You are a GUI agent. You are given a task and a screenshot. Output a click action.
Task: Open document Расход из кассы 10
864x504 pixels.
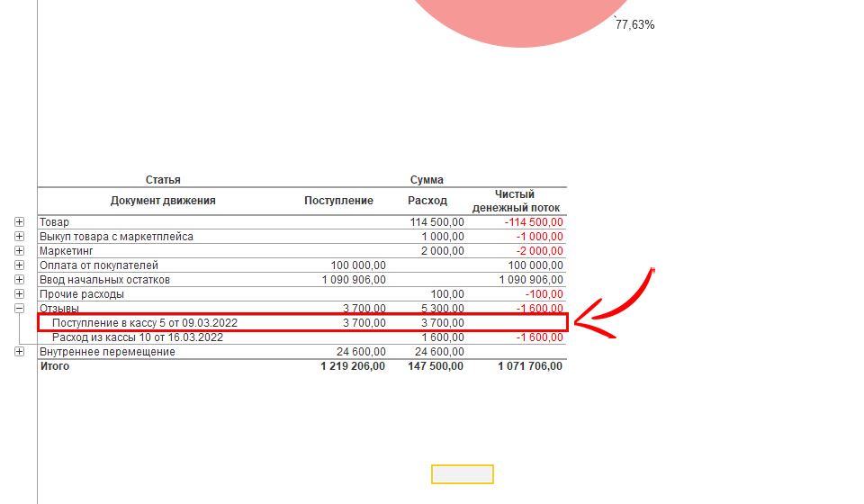tap(137, 337)
